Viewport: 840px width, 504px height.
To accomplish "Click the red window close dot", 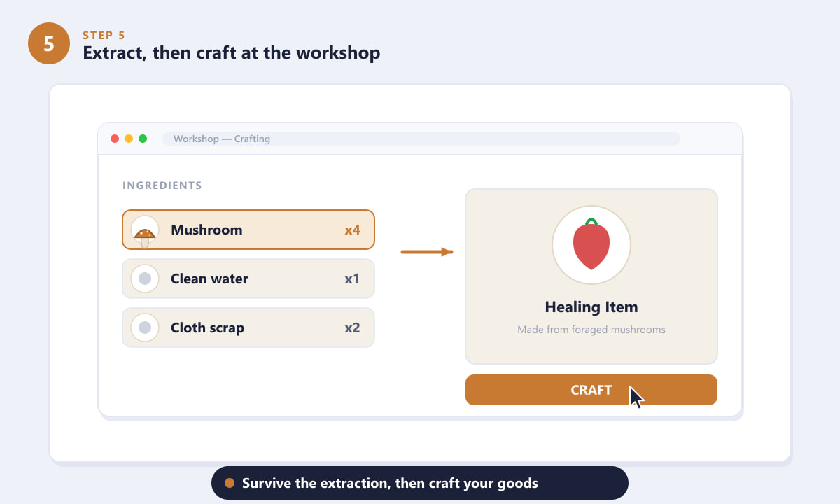I will tap(115, 139).
